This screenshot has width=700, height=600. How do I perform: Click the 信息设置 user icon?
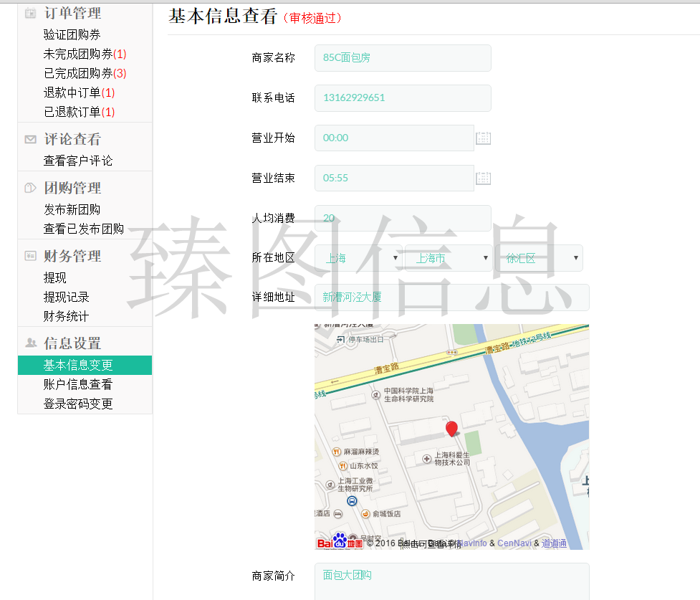[x=30, y=343]
